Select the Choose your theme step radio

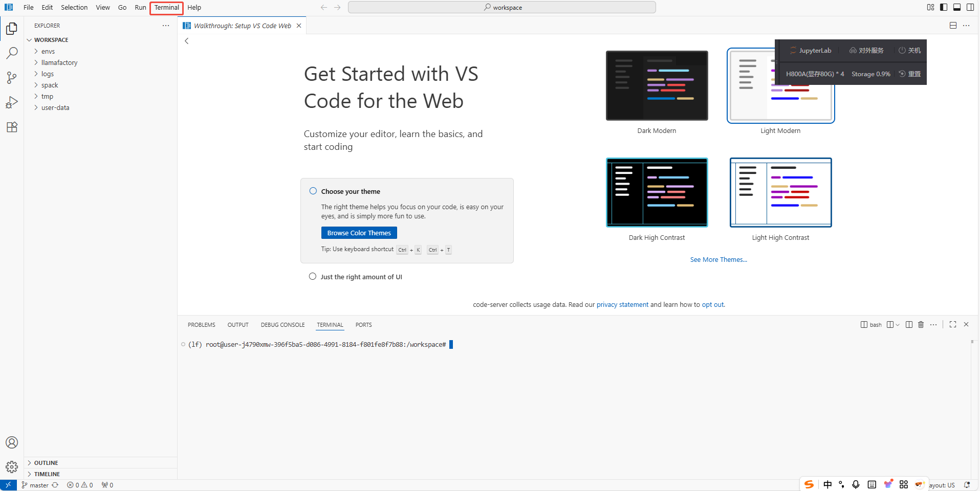coord(313,191)
